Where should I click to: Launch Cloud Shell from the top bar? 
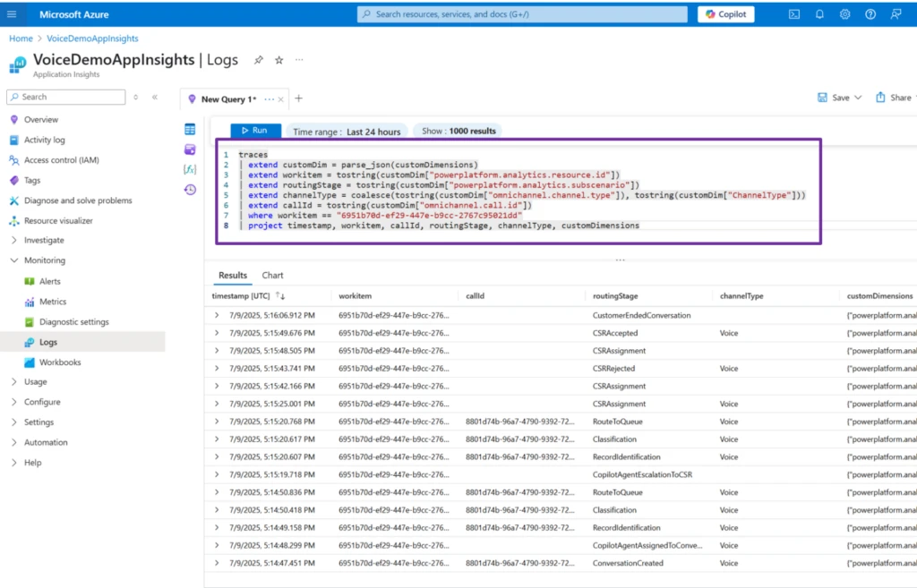coord(793,13)
